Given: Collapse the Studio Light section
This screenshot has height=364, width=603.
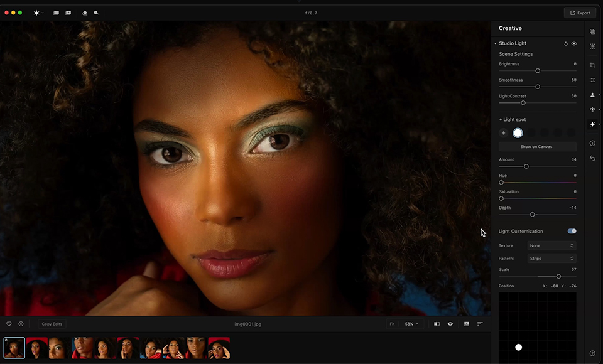Looking at the screenshot, I should point(495,44).
